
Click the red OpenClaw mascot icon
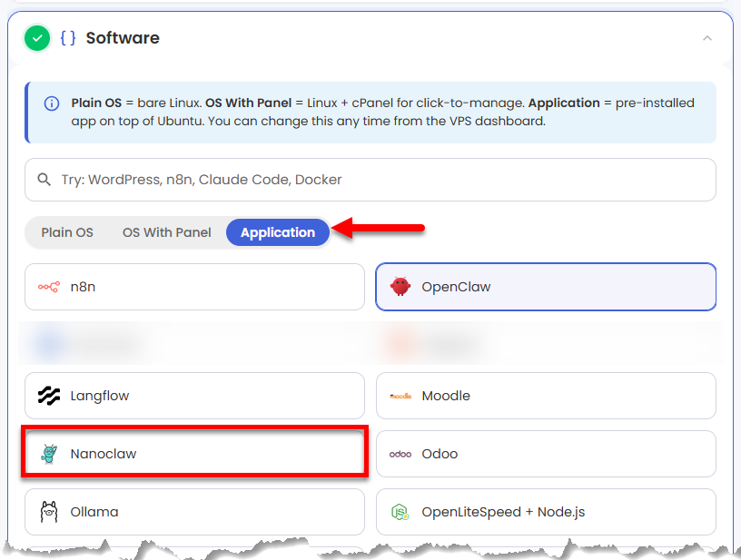400,286
